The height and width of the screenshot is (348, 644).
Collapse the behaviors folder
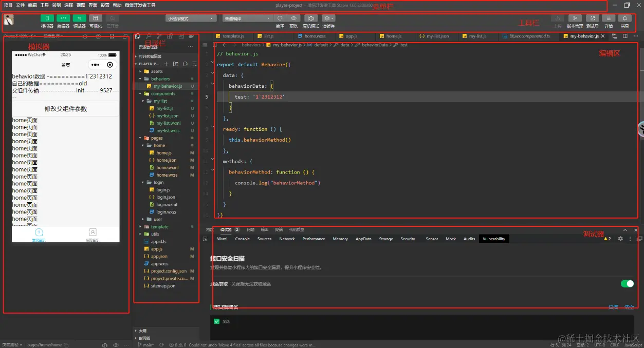160,79
